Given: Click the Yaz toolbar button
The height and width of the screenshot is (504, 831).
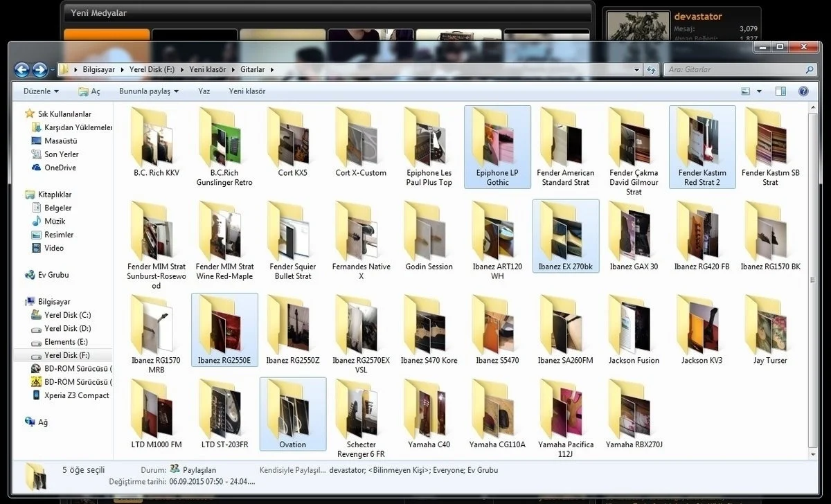Looking at the screenshot, I should click(x=204, y=91).
